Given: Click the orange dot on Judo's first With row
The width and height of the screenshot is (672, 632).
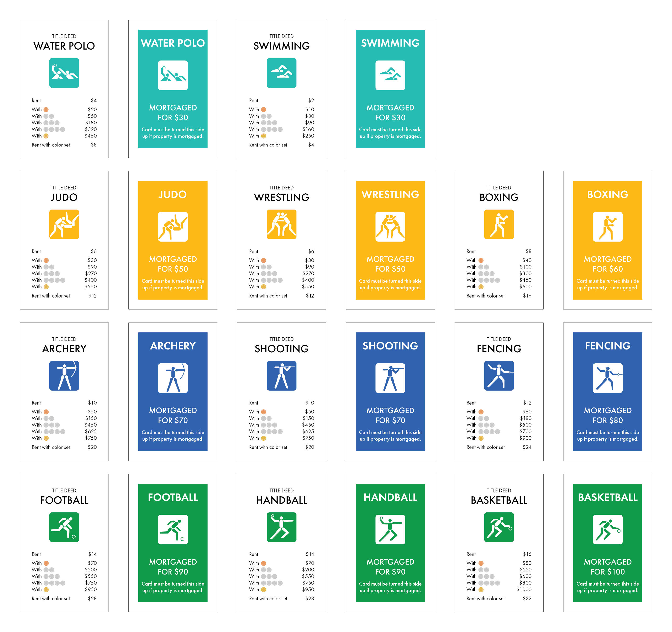Looking at the screenshot, I should 46,261.
